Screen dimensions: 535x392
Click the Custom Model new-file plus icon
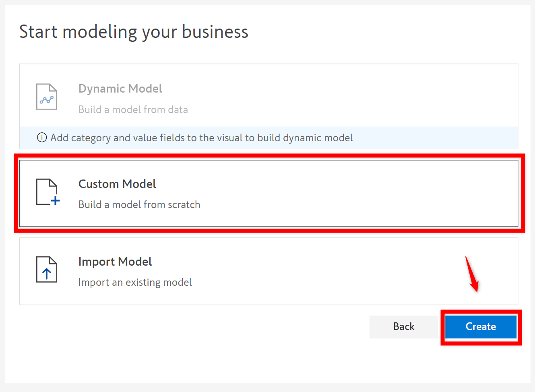[46, 192]
